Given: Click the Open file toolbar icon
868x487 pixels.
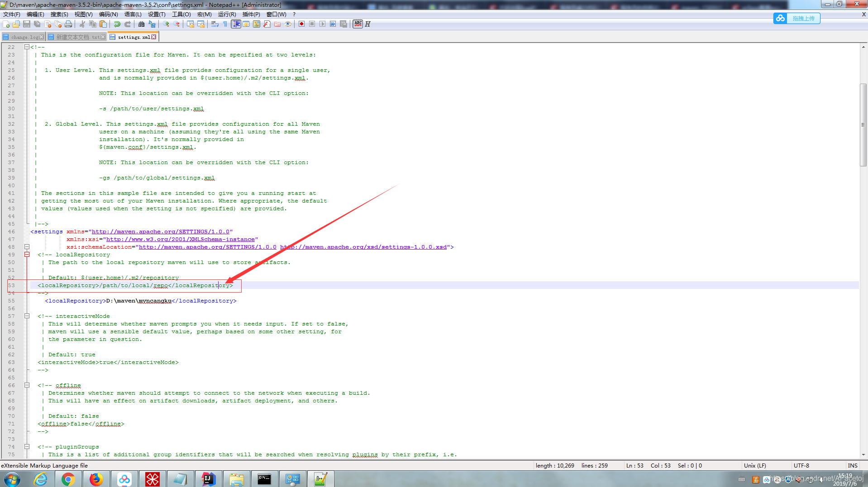Looking at the screenshot, I should click(16, 24).
